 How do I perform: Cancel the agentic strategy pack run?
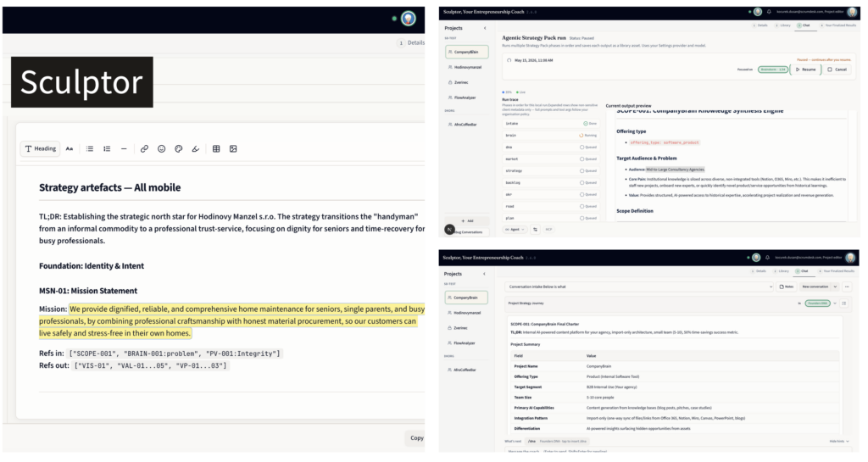tap(837, 70)
